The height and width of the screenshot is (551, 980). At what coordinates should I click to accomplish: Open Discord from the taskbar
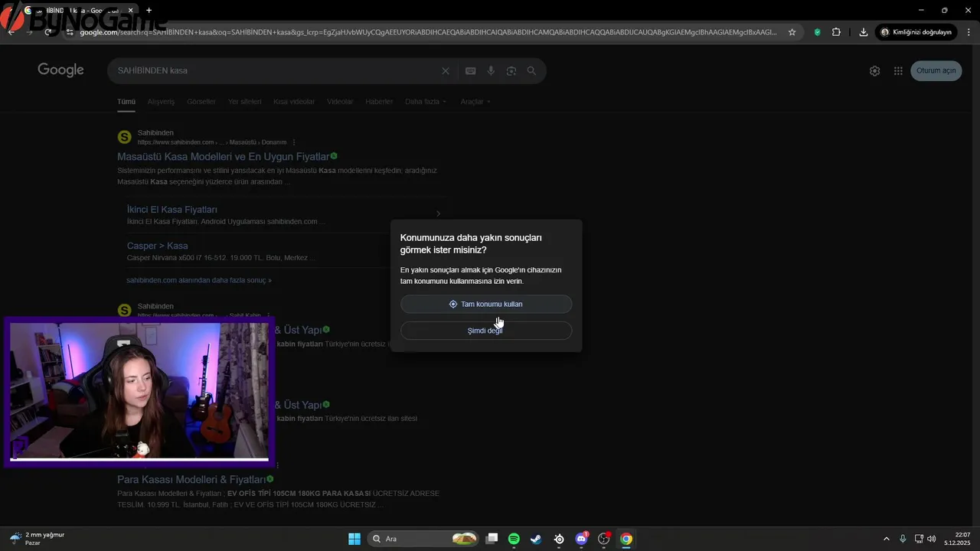pos(581,539)
